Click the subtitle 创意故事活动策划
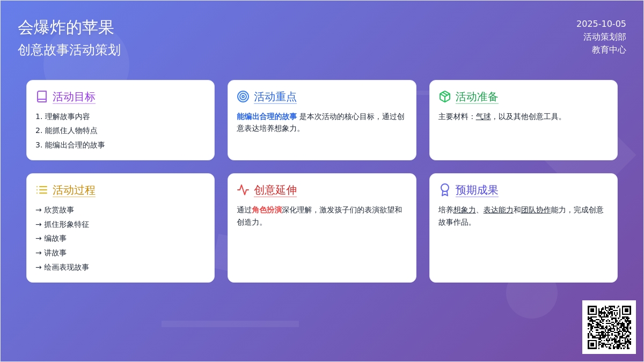Image resolution: width=644 pixels, height=362 pixels. [x=69, y=50]
